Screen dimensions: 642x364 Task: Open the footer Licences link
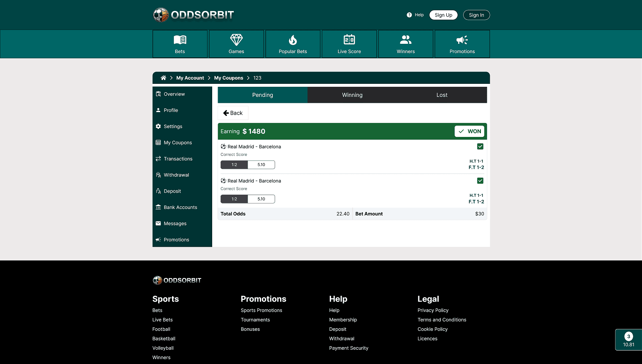coord(427,339)
